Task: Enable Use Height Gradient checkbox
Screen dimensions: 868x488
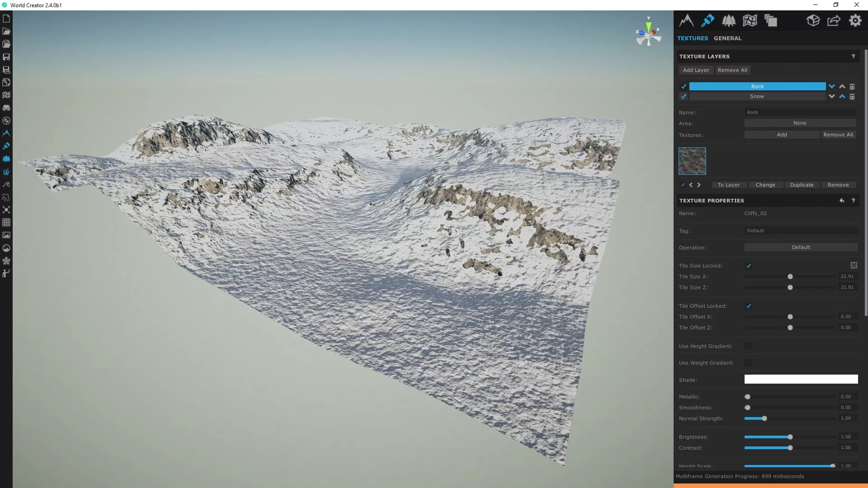Action: tap(749, 346)
